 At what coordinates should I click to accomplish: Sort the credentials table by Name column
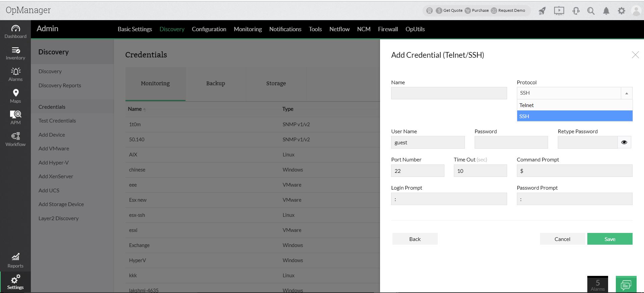[x=135, y=109]
